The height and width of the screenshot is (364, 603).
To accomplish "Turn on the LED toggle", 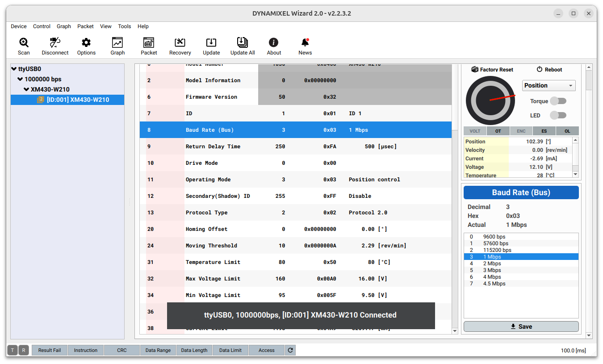I will tap(558, 115).
